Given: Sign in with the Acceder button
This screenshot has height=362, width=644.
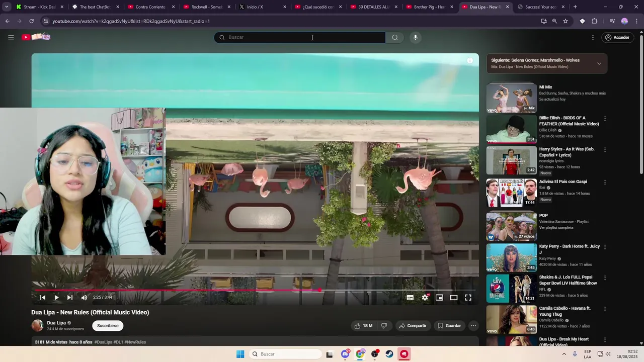Looking at the screenshot, I should [617, 37].
